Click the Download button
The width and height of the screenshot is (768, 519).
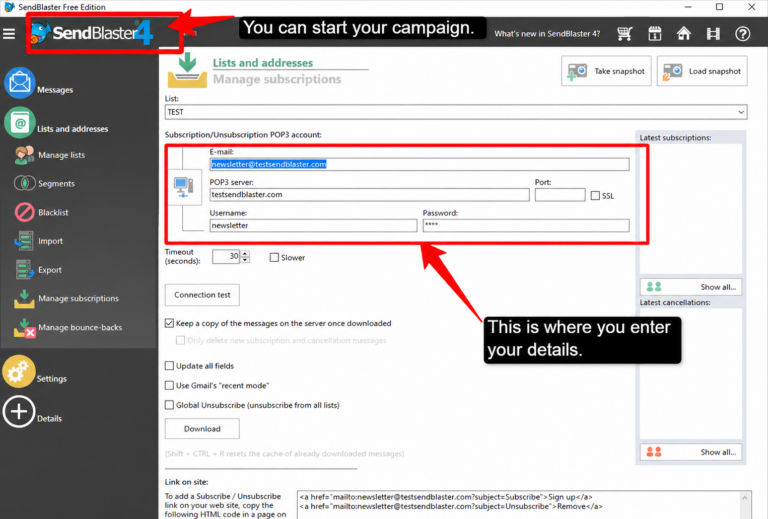[202, 429]
